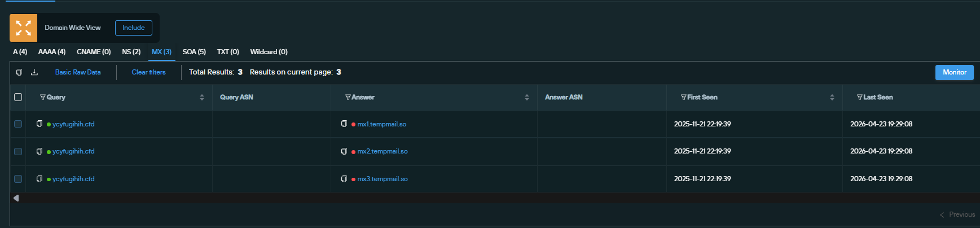Click the Total Results: 3 text

tap(216, 72)
